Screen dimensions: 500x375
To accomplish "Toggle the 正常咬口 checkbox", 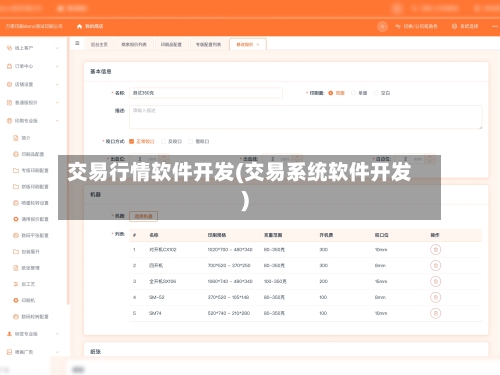I will (x=131, y=141).
